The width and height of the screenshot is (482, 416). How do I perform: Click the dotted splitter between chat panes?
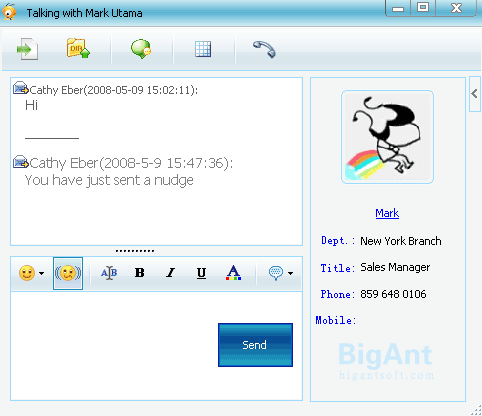(x=135, y=251)
